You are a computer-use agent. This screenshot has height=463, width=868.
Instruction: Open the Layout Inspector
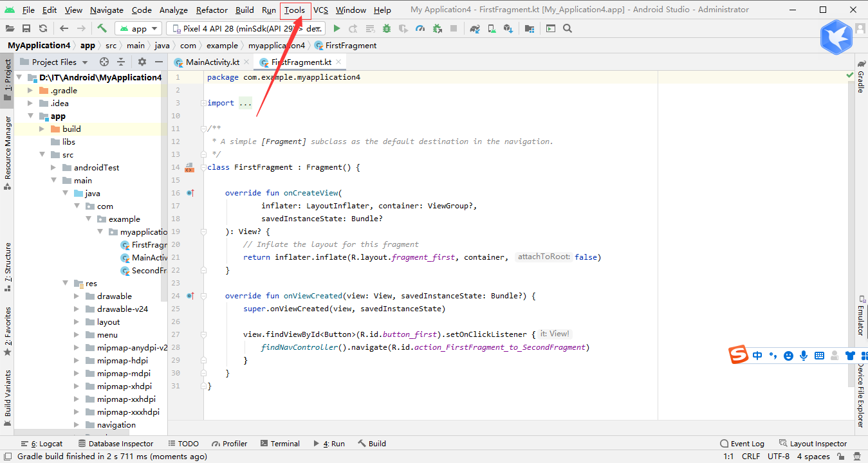813,444
